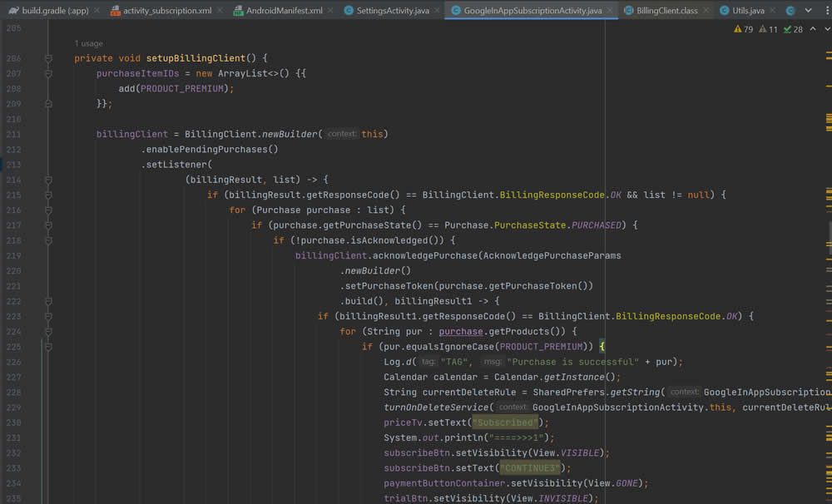Click the "CONTINUE3" string on line 233
832x504 pixels.
pyautogui.click(x=531, y=468)
